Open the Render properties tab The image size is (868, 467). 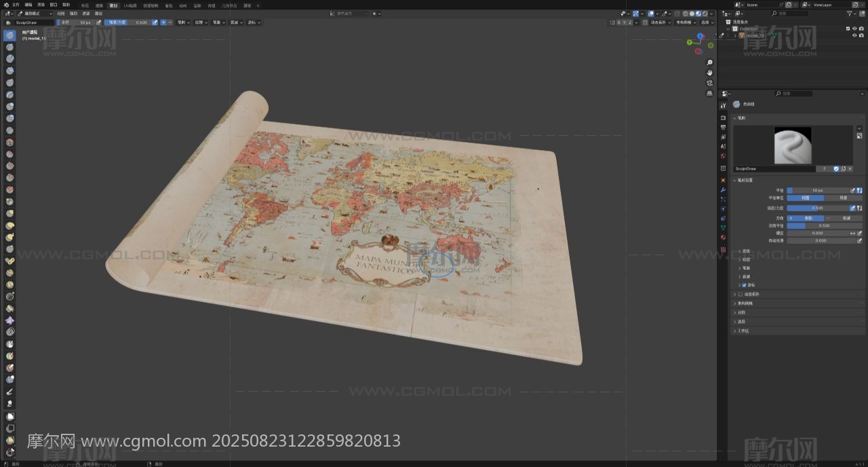tap(724, 117)
